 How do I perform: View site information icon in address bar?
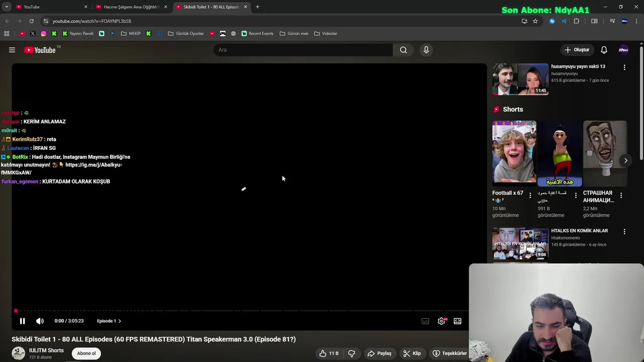pyautogui.click(x=46, y=21)
